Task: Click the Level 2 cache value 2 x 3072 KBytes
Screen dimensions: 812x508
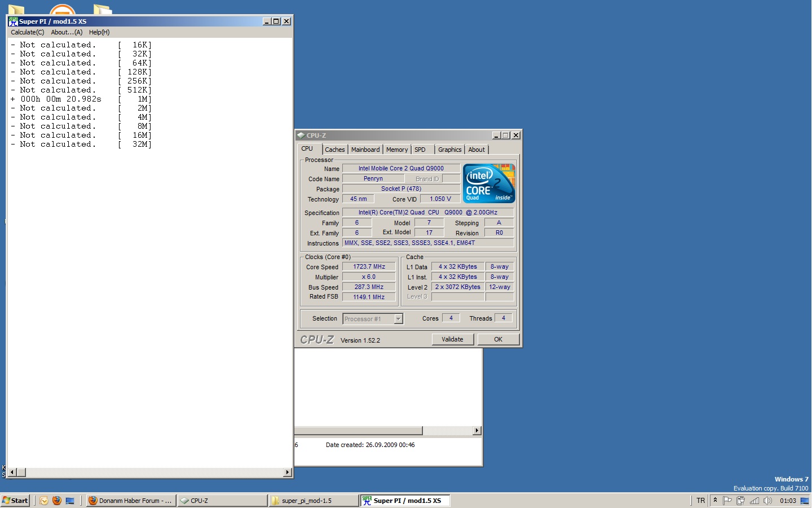Action: 458,287
